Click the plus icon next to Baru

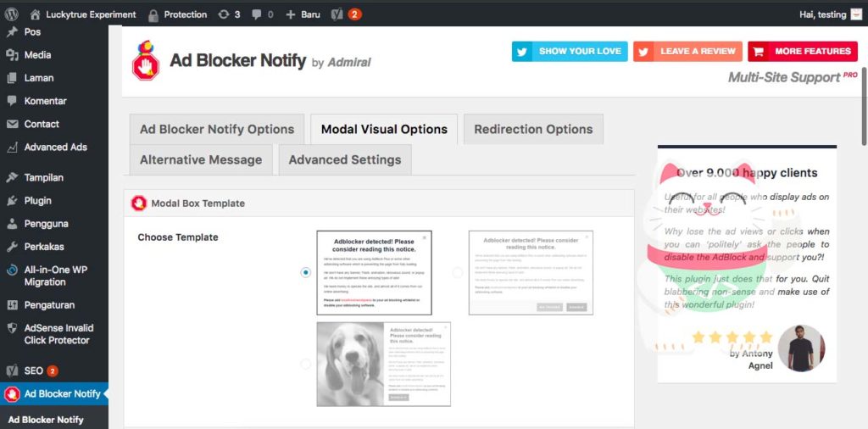click(290, 15)
